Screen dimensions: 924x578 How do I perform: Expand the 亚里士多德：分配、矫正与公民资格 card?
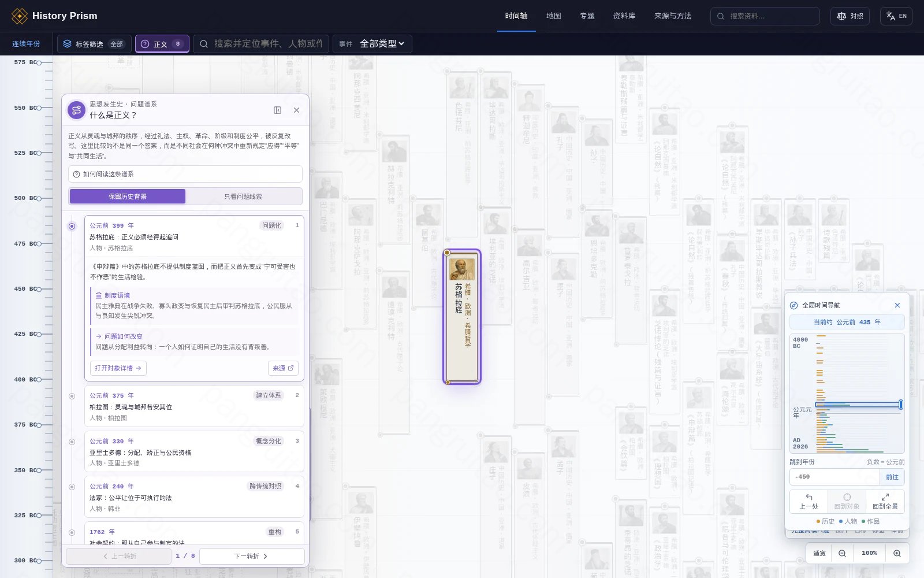pyautogui.click(x=194, y=452)
